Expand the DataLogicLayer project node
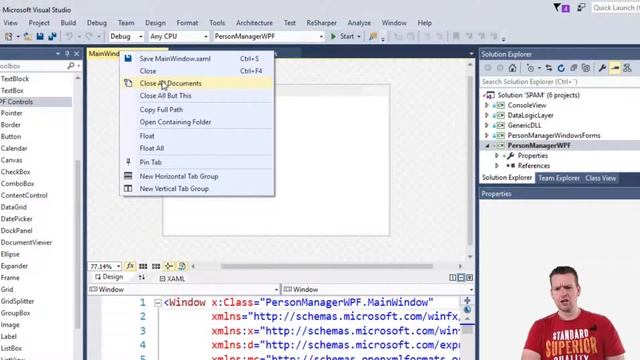640x360 pixels. (487, 115)
